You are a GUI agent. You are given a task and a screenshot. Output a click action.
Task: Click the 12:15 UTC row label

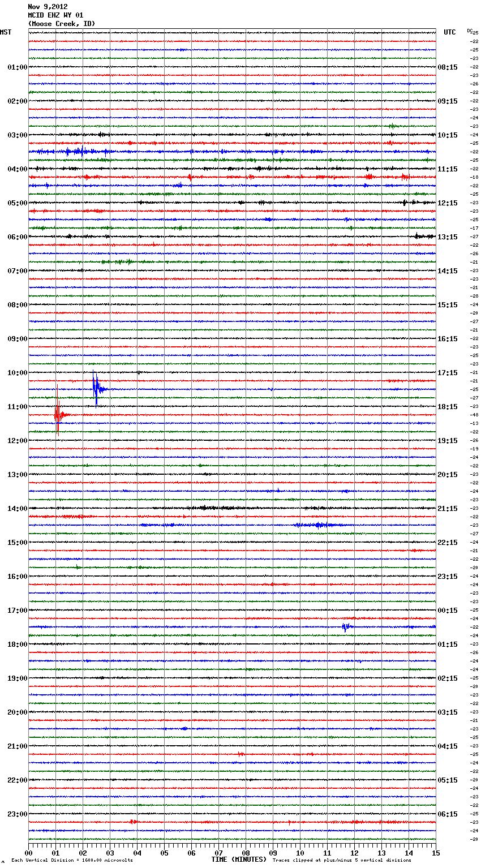pos(448,203)
